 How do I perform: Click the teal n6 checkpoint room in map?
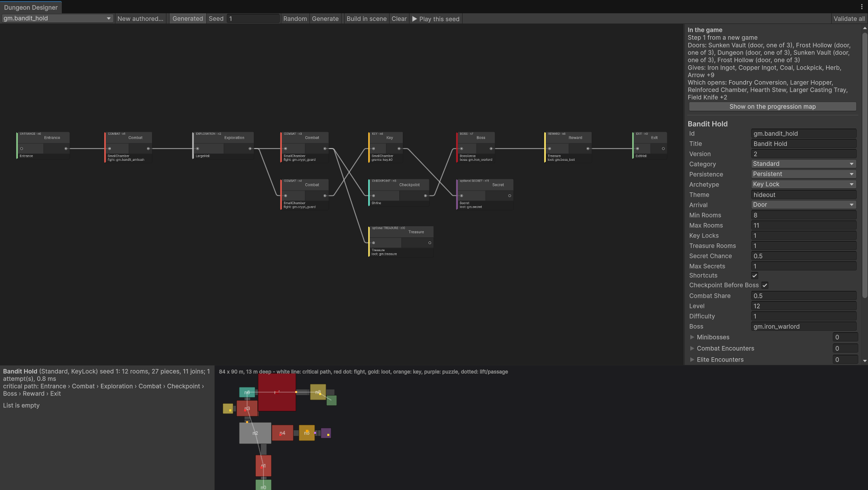pyautogui.click(x=247, y=393)
